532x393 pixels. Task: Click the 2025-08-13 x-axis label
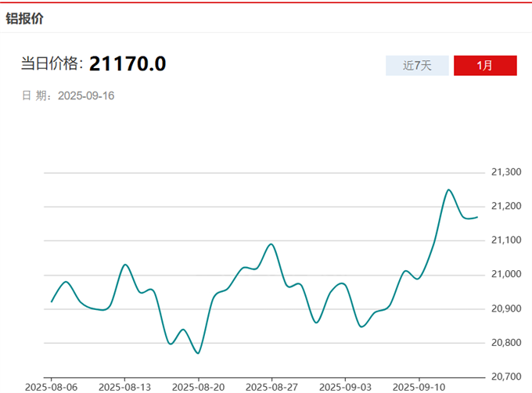(124, 387)
